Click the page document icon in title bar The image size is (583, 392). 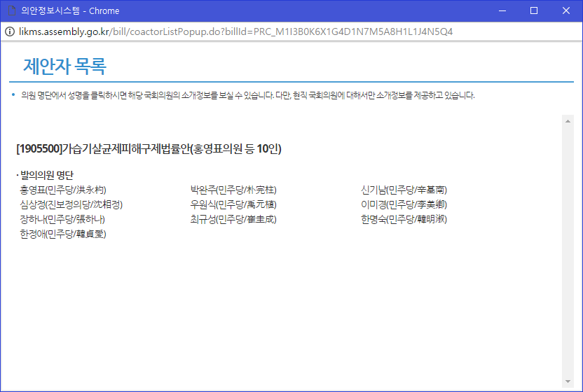coord(12,10)
